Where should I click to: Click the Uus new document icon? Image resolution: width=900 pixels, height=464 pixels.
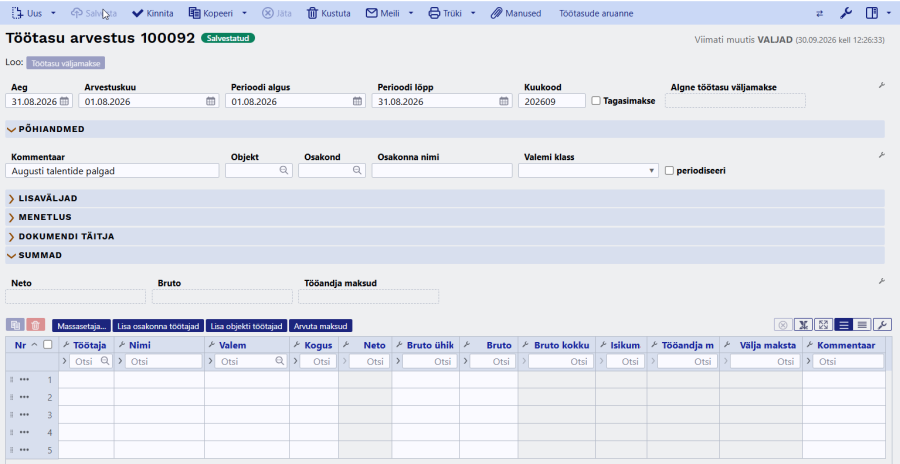click(x=18, y=13)
